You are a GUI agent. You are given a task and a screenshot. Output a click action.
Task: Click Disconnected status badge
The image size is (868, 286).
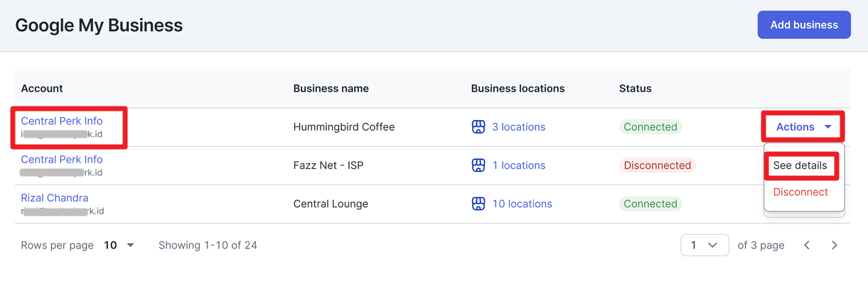tap(658, 165)
